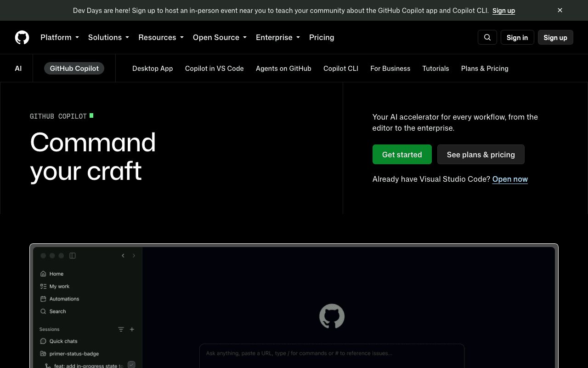Click the Command your craft headline

tap(93, 156)
